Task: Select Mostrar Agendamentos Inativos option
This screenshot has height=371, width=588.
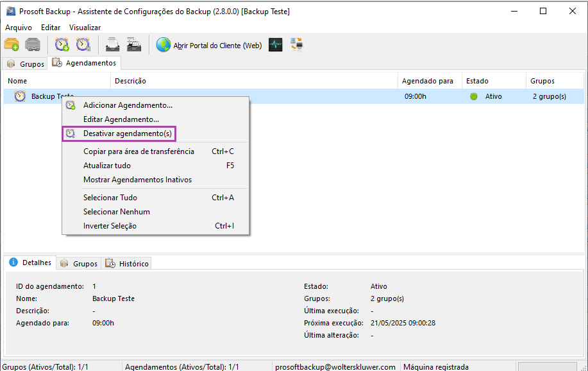Action: pyautogui.click(x=155, y=180)
